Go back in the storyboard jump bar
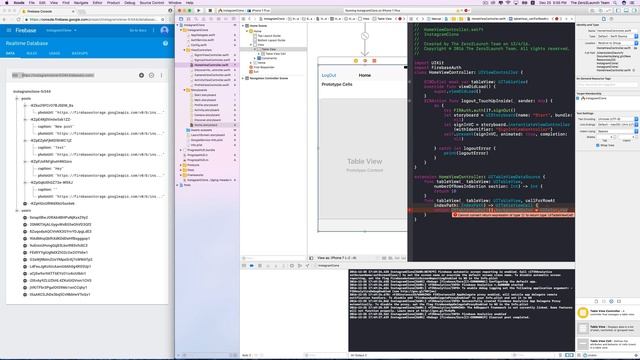The height and width of the screenshot is (360, 640). point(249,19)
